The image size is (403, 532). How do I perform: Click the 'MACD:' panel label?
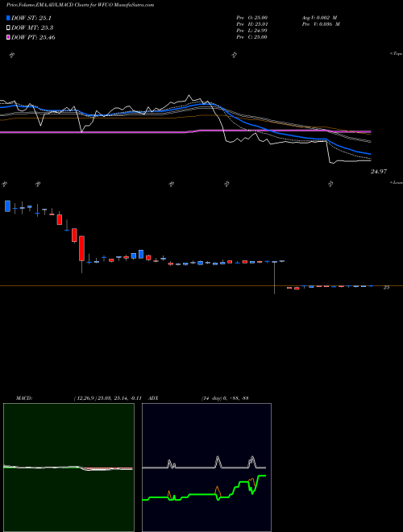[24, 398]
